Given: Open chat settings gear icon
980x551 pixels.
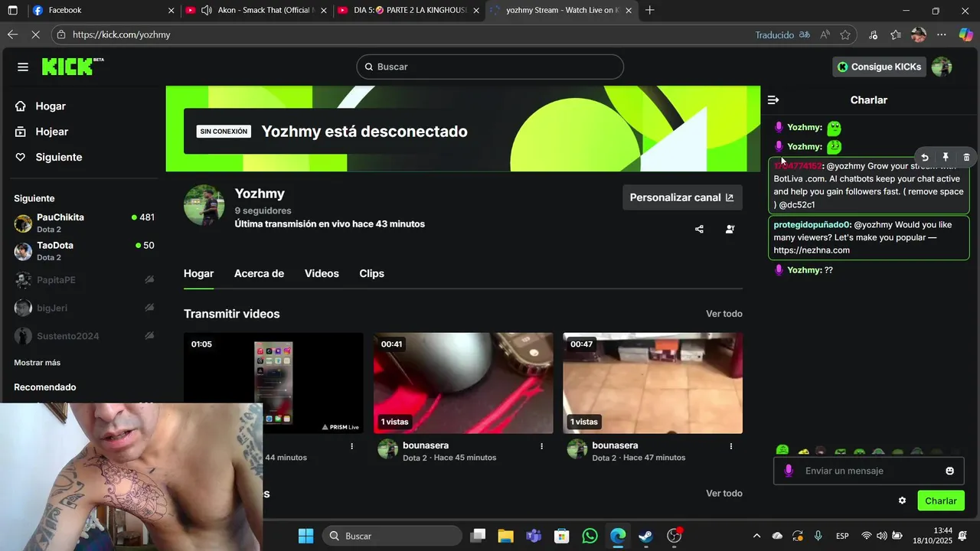Looking at the screenshot, I should [902, 500].
